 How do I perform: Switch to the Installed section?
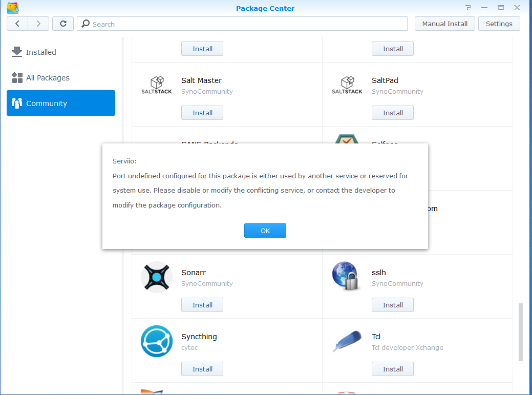click(x=41, y=52)
